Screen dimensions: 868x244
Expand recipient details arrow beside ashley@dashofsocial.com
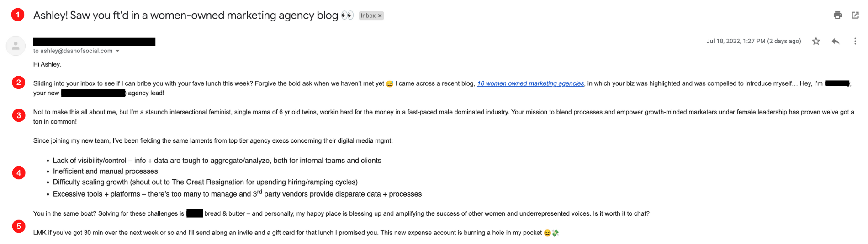click(x=117, y=51)
